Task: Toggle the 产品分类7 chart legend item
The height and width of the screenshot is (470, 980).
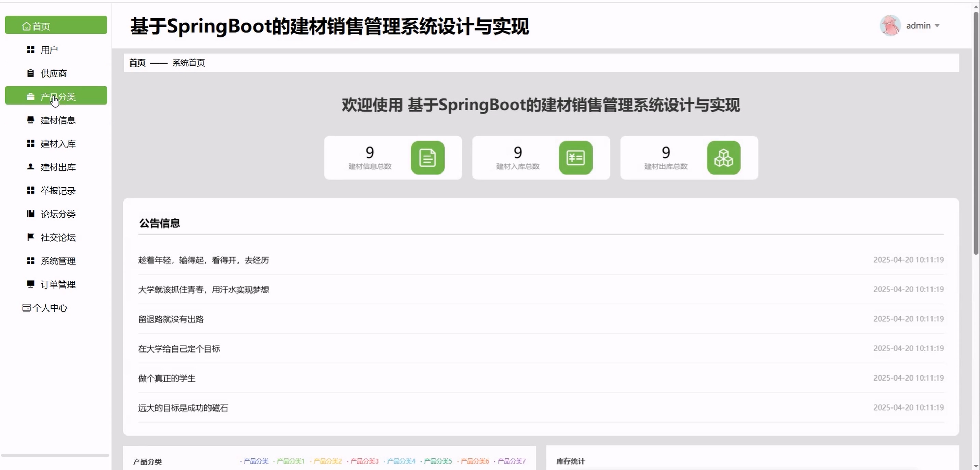Action: coord(511,461)
